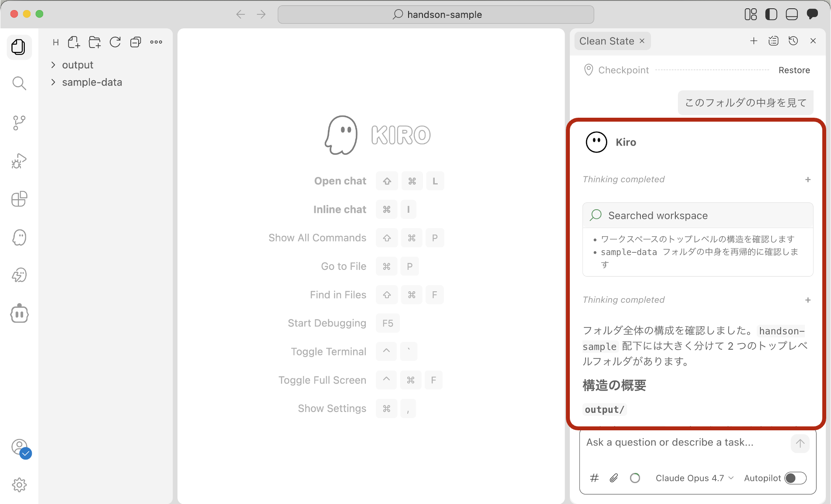This screenshot has width=831, height=504.
Task: Attach a file with the paperclip icon
Action: coord(614,478)
